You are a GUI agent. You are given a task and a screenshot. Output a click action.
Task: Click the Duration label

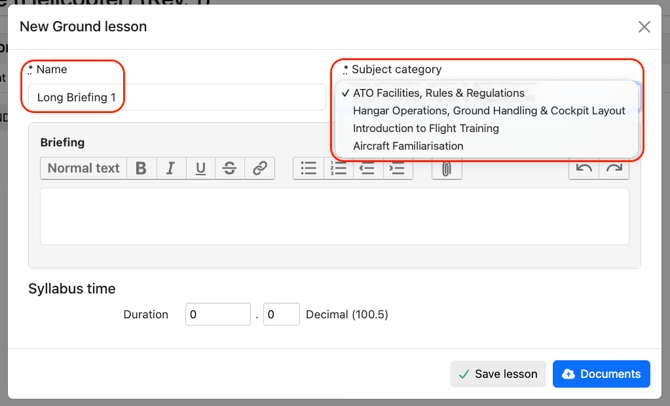146,315
